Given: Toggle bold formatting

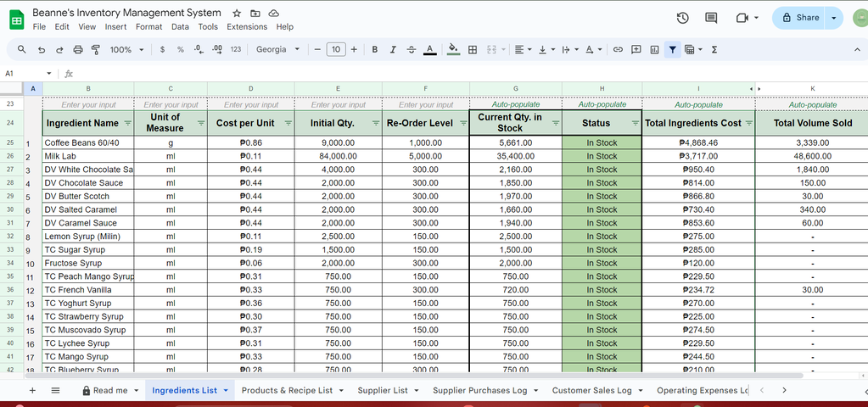Looking at the screenshot, I should (375, 50).
